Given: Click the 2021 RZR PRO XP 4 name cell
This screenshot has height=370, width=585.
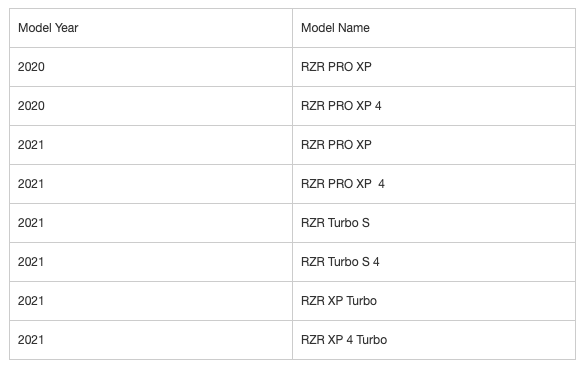Looking at the screenshot, I should point(434,184).
